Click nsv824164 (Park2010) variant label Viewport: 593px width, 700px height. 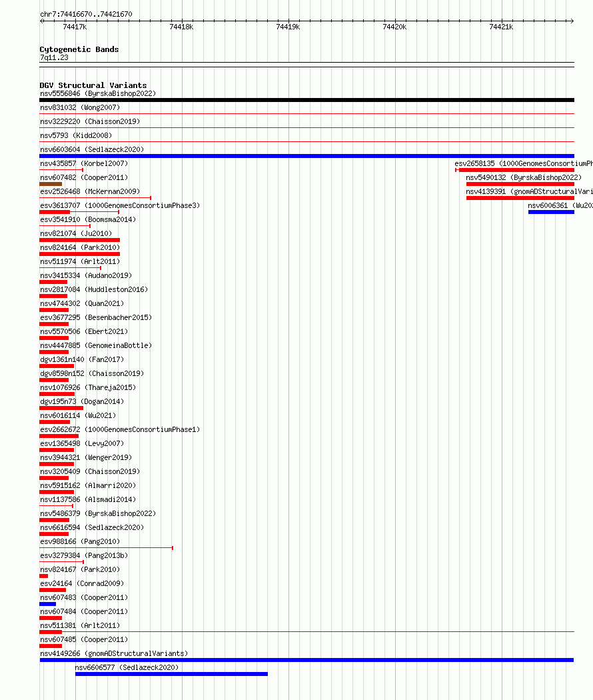click(x=80, y=247)
